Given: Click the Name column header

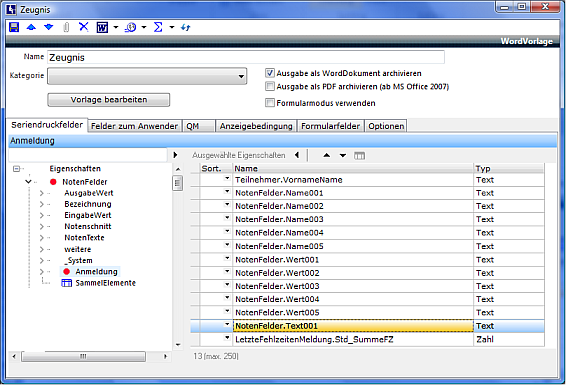Looking at the screenshot, I should 353,169.
